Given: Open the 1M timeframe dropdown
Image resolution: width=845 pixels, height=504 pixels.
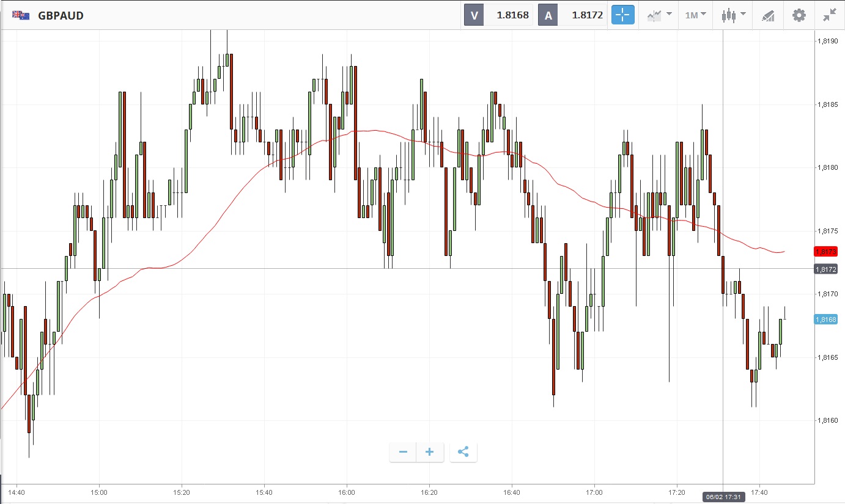Looking at the screenshot, I should tap(696, 15).
